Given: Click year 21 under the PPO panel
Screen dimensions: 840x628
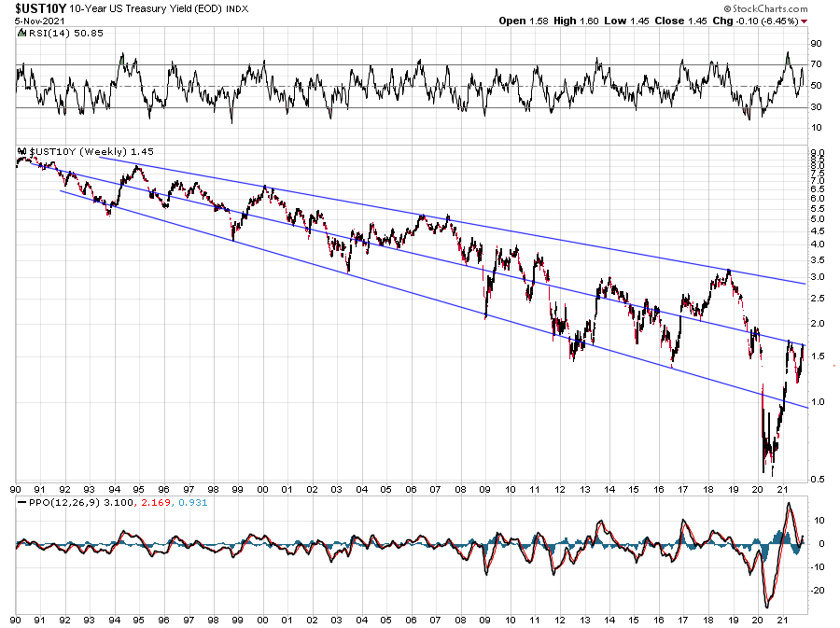Looking at the screenshot, I should (x=782, y=621).
